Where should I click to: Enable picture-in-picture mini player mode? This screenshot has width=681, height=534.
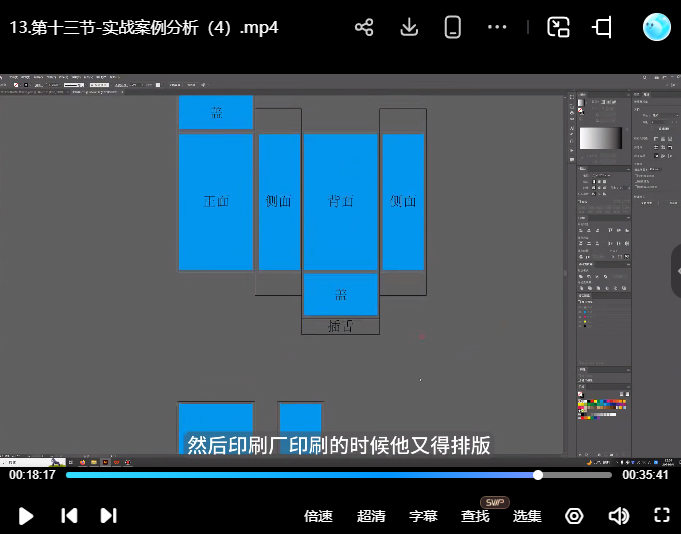click(x=558, y=27)
